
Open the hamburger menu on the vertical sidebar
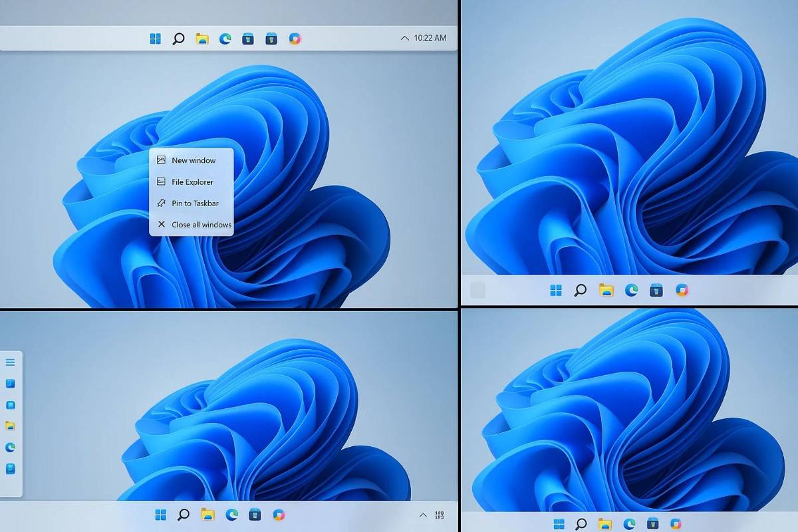(10, 362)
